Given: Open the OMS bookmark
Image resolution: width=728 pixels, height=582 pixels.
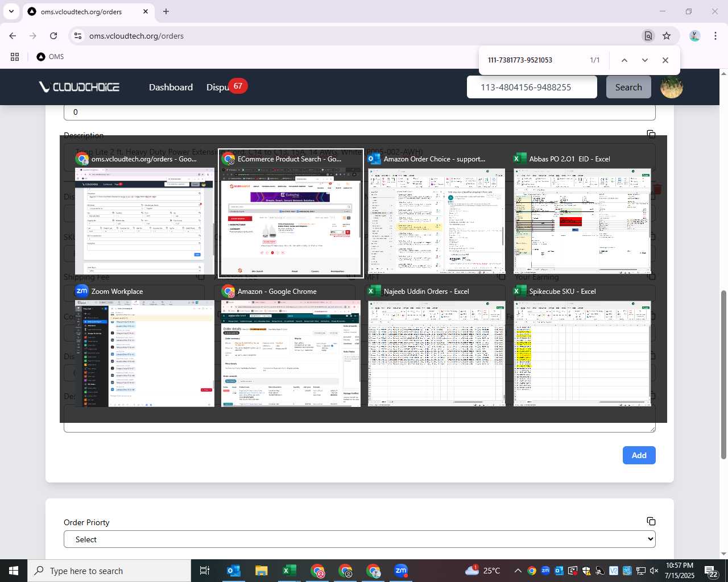Looking at the screenshot, I should [x=50, y=57].
